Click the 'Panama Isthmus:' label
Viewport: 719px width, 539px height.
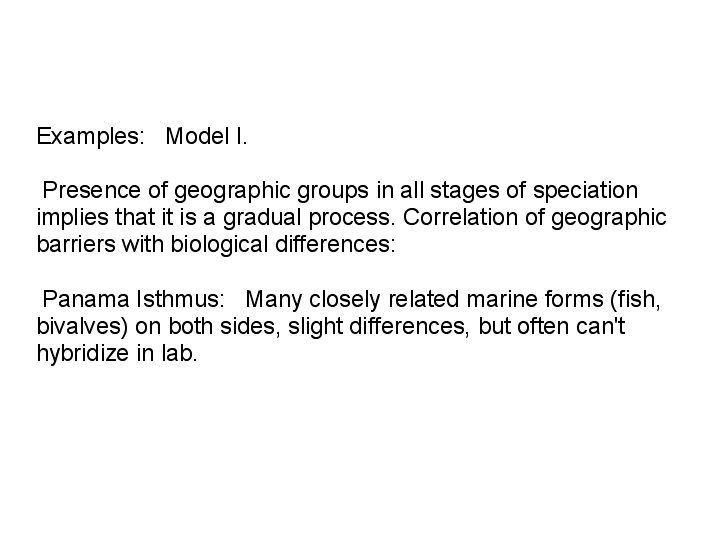pos(133,299)
